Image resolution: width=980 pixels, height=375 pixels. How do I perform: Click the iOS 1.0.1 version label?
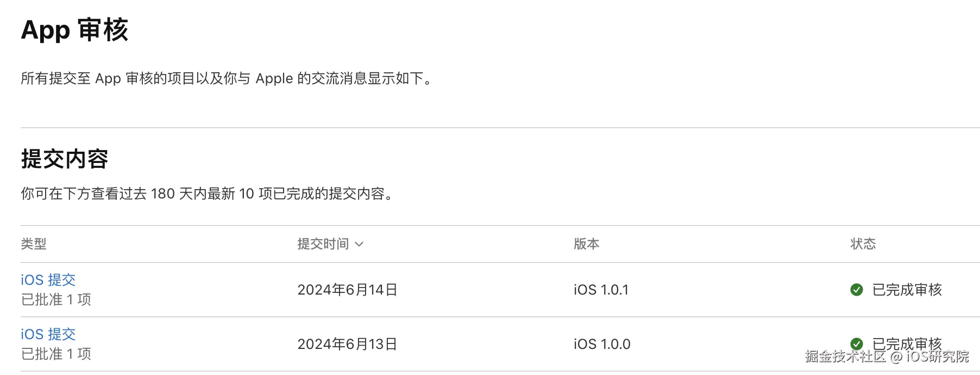[601, 290]
